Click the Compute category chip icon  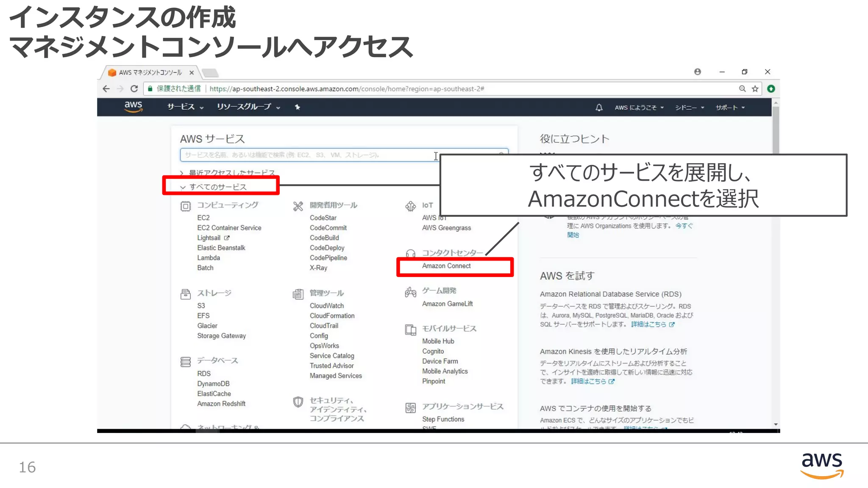186,206
